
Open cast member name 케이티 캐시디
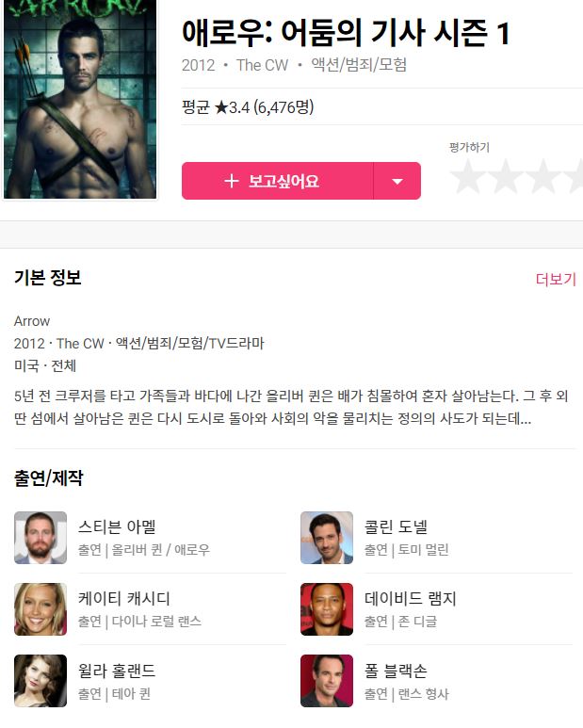[124, 598]
